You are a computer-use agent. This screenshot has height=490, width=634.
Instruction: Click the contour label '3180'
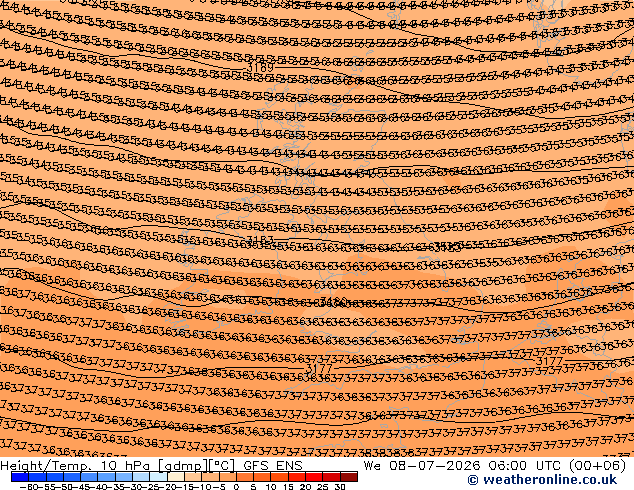pos(334,302)
